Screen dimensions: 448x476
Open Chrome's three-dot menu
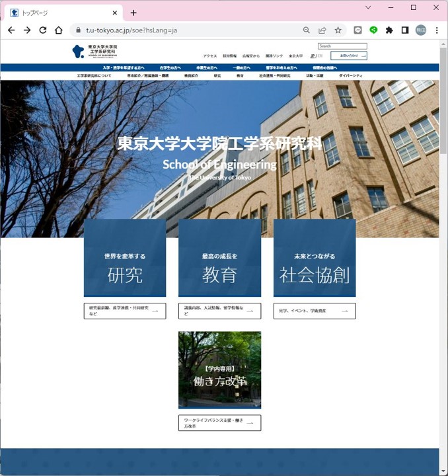click(x=437, y=30)
